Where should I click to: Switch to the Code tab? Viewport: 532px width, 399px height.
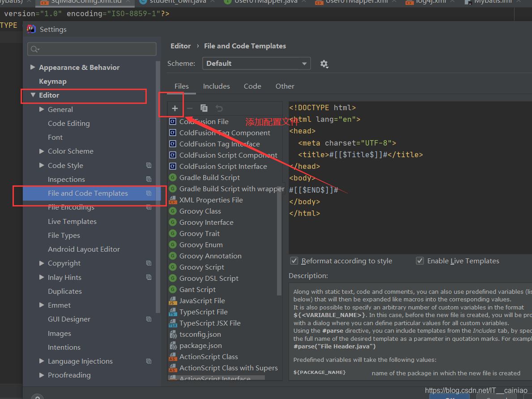point(252,86)
